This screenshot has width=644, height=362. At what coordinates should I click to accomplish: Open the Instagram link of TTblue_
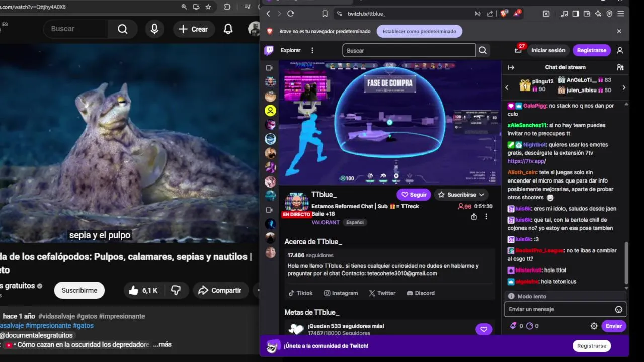pyautogui.click(x=341, y=293)
